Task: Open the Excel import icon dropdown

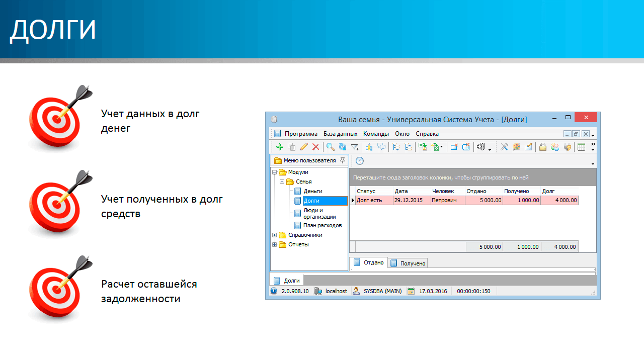Action: [441, 147]
